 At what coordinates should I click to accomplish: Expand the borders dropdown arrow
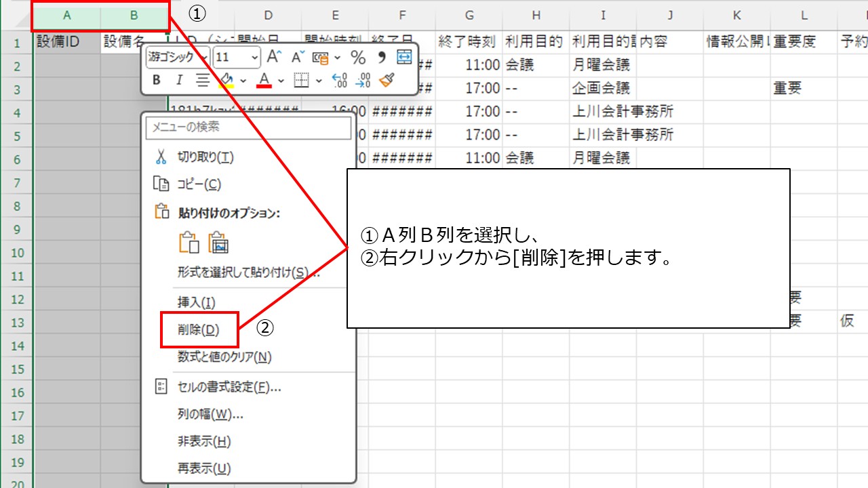tap(319, 81)
